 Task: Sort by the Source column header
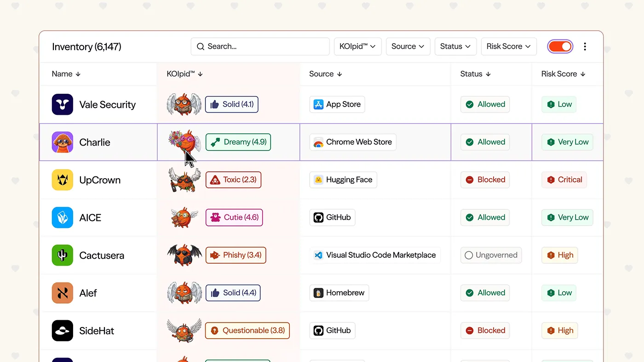pyautogui.click(x=326, y=74)
